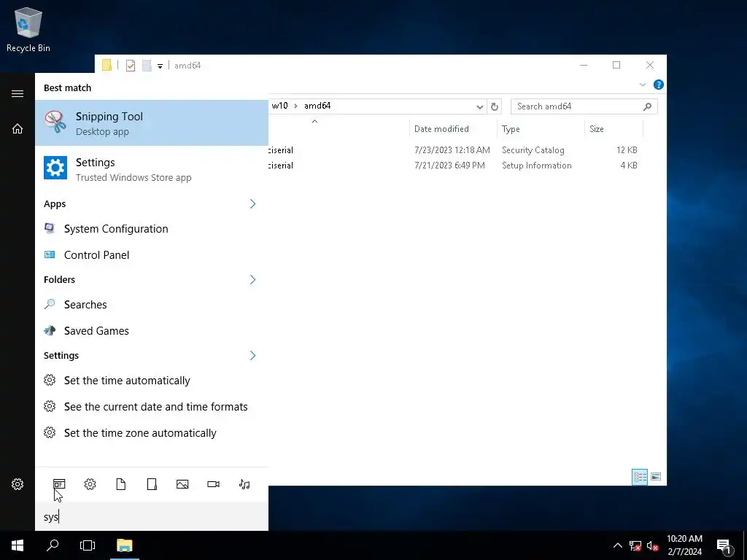The image size is (747, 560).
Task: Filter search results by settings gear
Action: pyautogui.click(x=90, y=484)
